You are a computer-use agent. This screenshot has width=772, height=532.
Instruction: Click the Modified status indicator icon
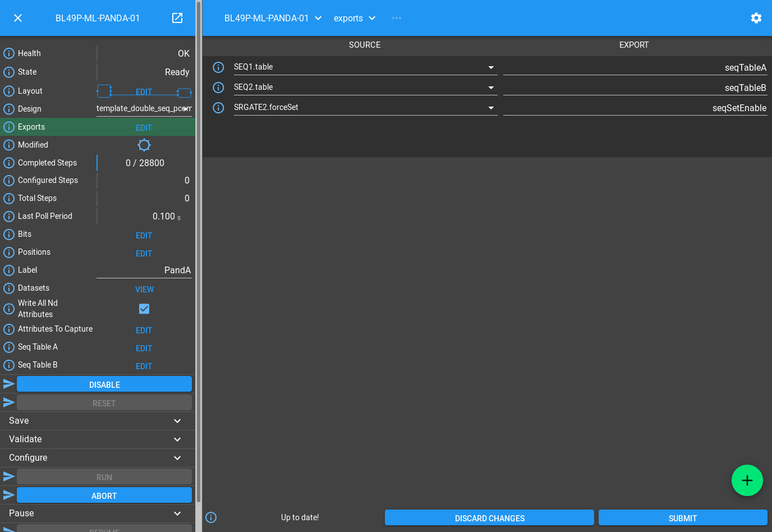144,145
